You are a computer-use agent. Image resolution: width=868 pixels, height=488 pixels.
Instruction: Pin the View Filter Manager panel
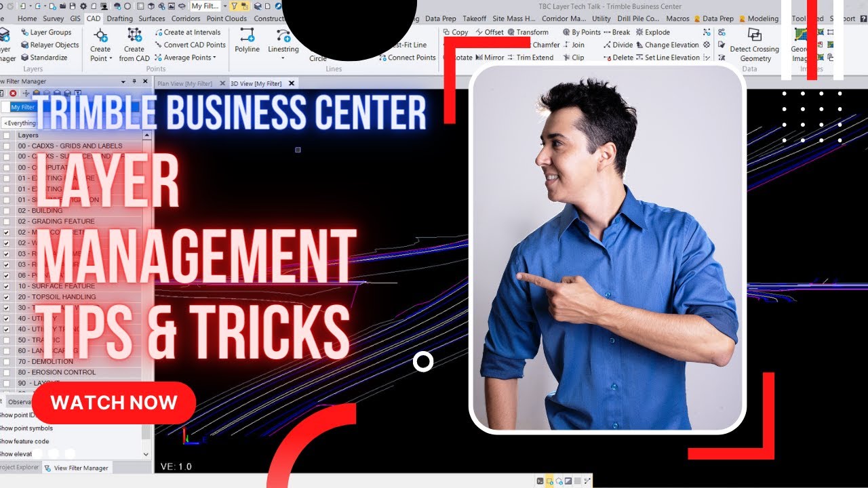tap(134, 81)
